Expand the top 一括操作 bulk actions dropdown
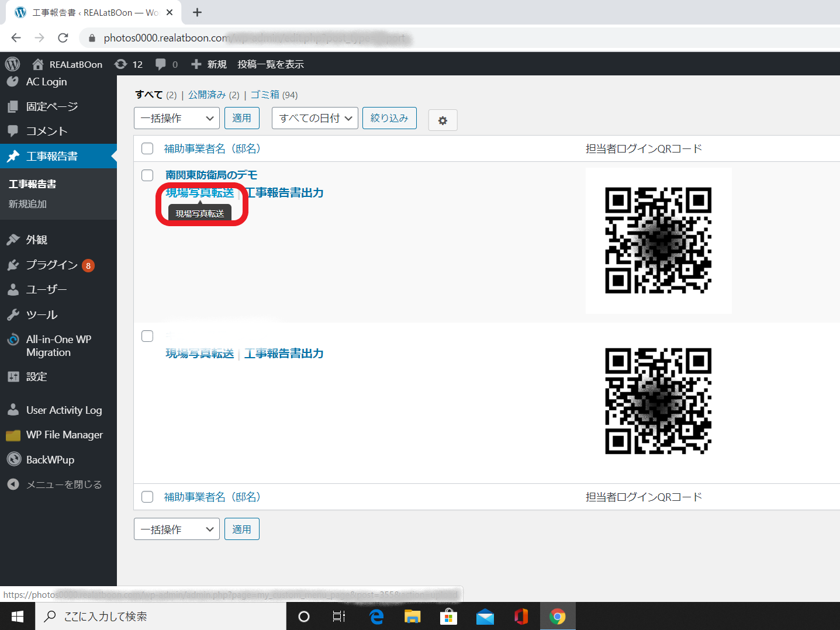Screen dimensions: 840x630 (x=177, y=118)
